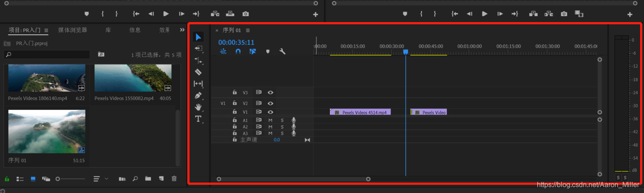The image size is (644, 193).
Task: Expand sort options chevron arrow
Action: pos(107,178)
